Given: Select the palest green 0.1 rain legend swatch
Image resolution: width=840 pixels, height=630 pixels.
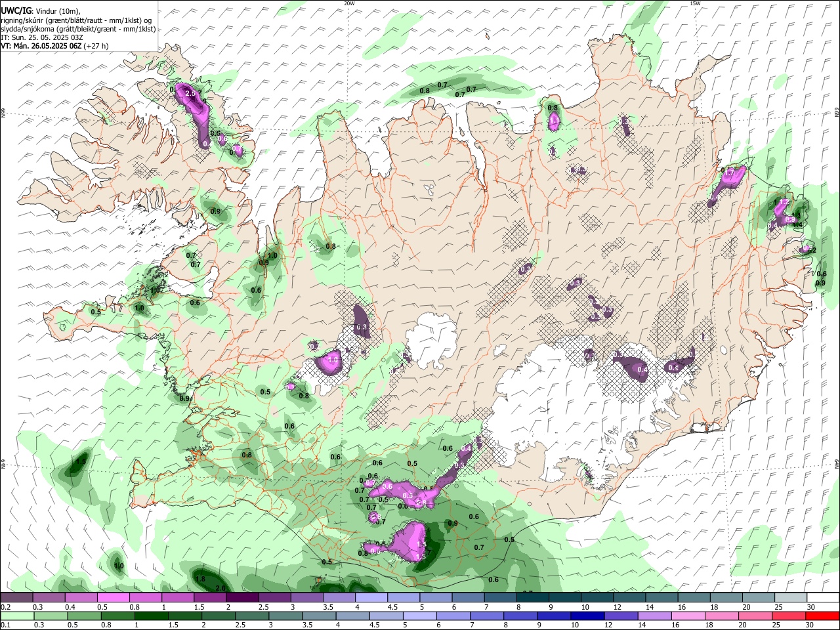Looking at the screenshot, I should click(x=18, y=616).
